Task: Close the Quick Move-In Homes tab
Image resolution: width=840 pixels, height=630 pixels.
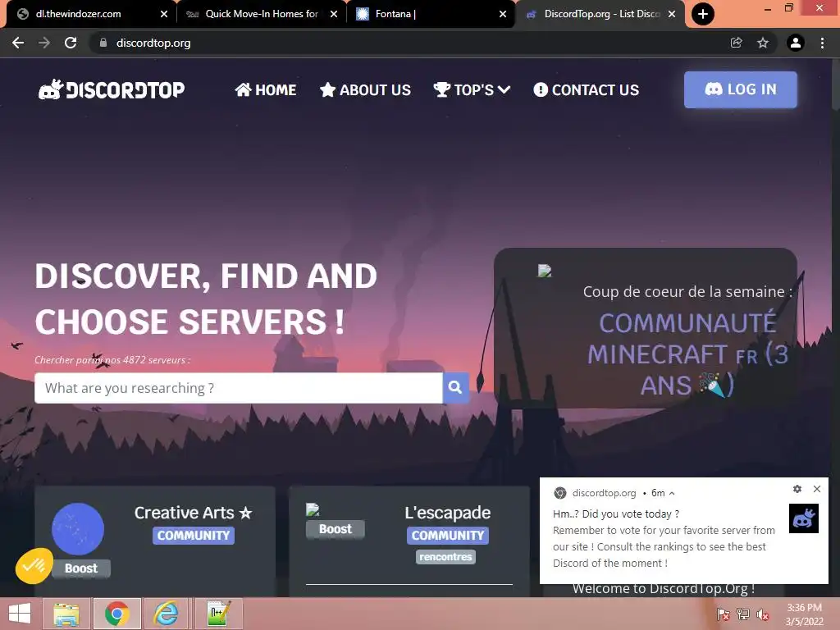Action: [334, 14]
